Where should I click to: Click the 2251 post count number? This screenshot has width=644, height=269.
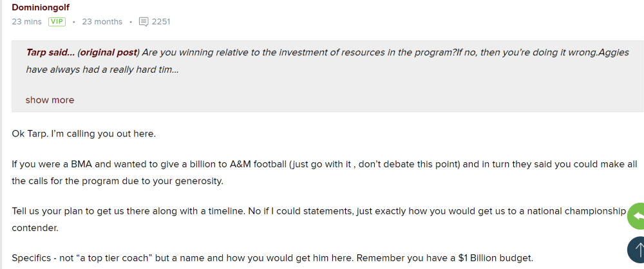click(x=161, y=22)
